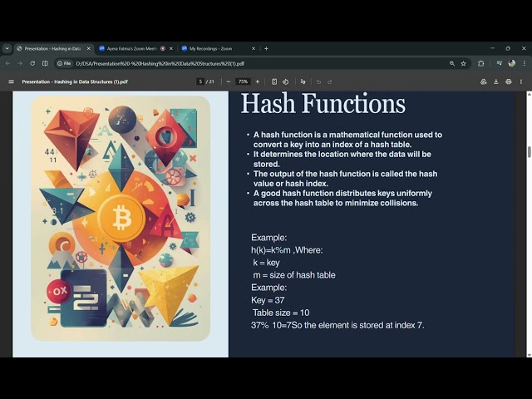Click the PDF vertical scrollbar thumb
Image resolution: width=532 pixels, height=399 pixels.
529,151
